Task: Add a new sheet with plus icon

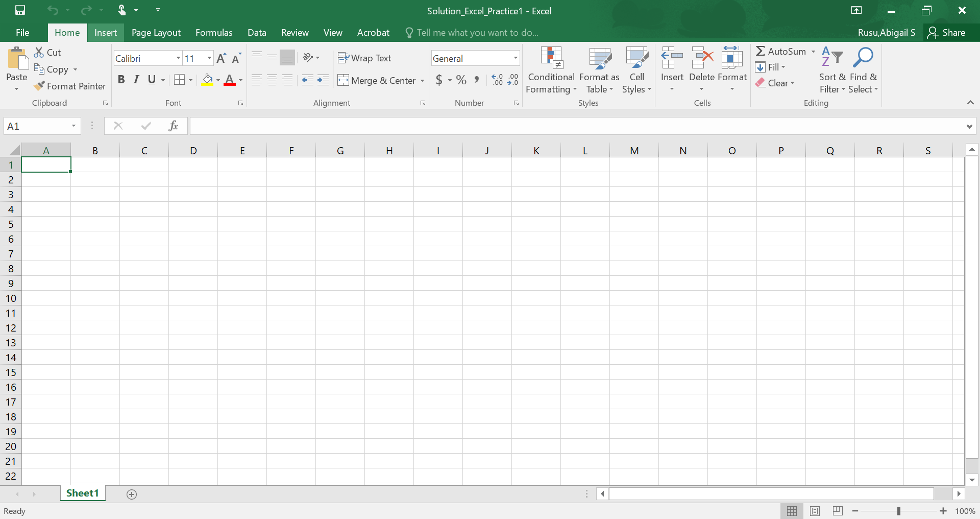Action: tap(132, 494)
